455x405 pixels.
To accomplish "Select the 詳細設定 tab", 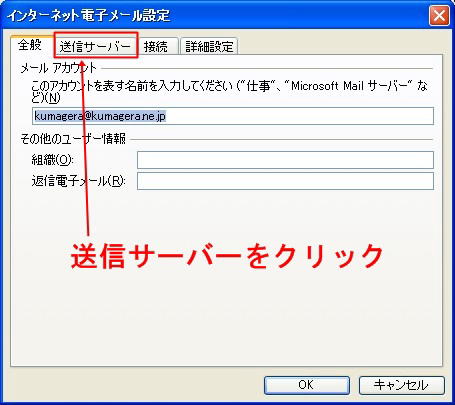I will tap(209, 46).
